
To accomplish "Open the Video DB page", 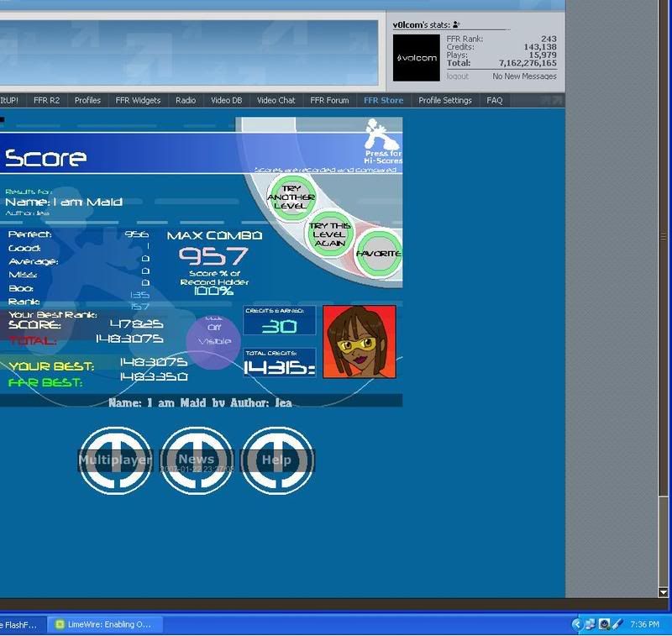I will (x=226, y=100).
